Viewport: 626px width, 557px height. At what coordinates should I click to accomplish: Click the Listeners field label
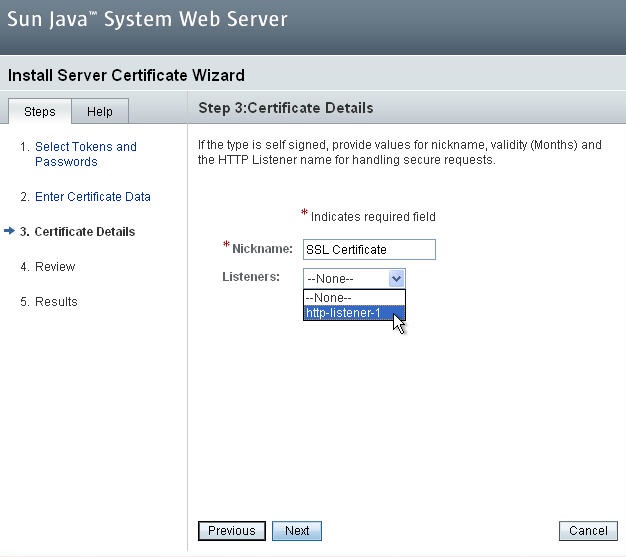(x=251, y=276)
